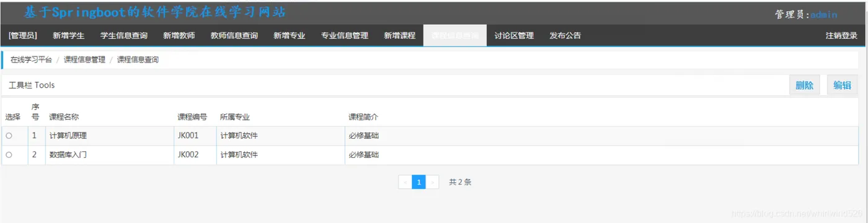Open 发布公告 menu item
Image resolution: width=868 pixels, height=223 pixels.
565,35
